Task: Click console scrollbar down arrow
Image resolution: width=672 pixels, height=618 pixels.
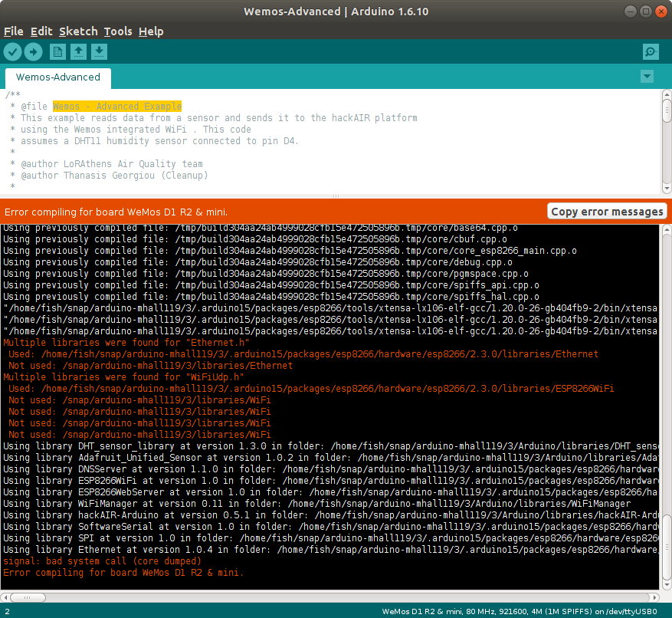Action: (x=667, y=584)
